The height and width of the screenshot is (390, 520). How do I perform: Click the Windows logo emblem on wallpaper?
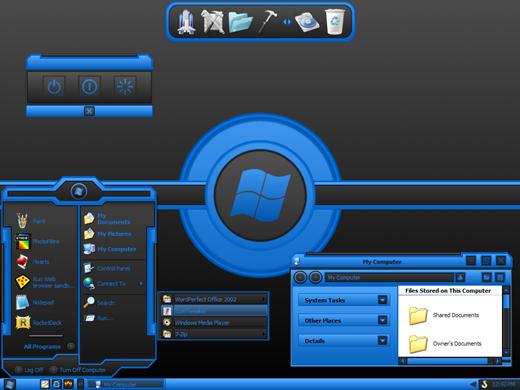click(x=260, y=195)
